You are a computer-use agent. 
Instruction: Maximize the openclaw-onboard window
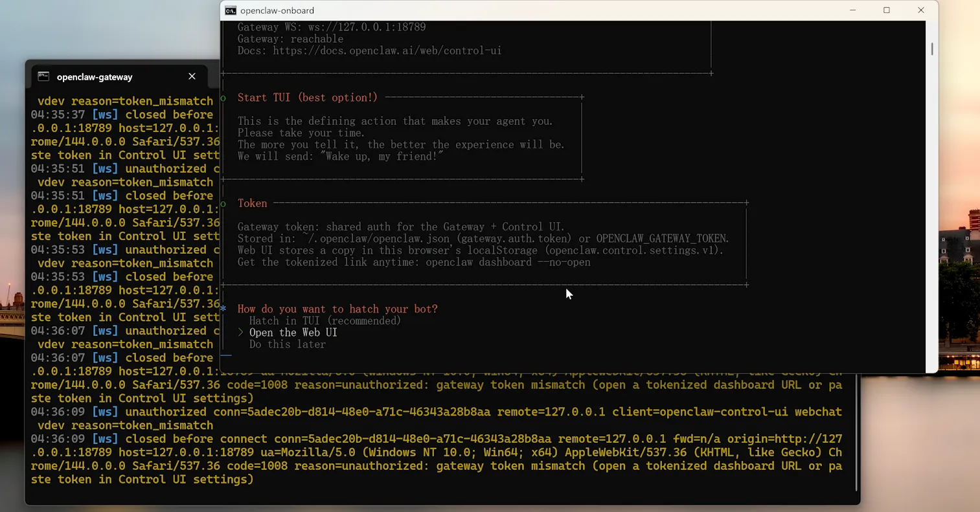(x=887, y=10)
